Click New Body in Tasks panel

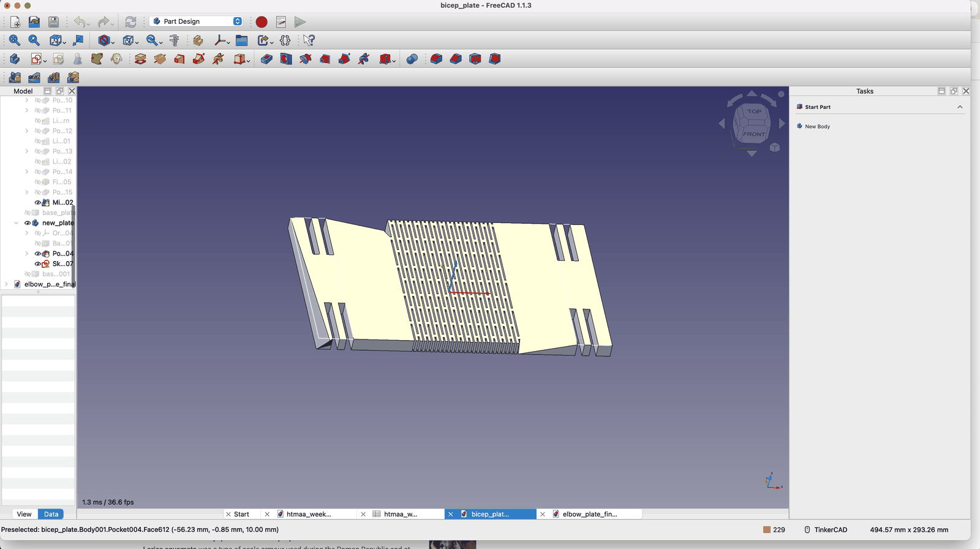817,126
